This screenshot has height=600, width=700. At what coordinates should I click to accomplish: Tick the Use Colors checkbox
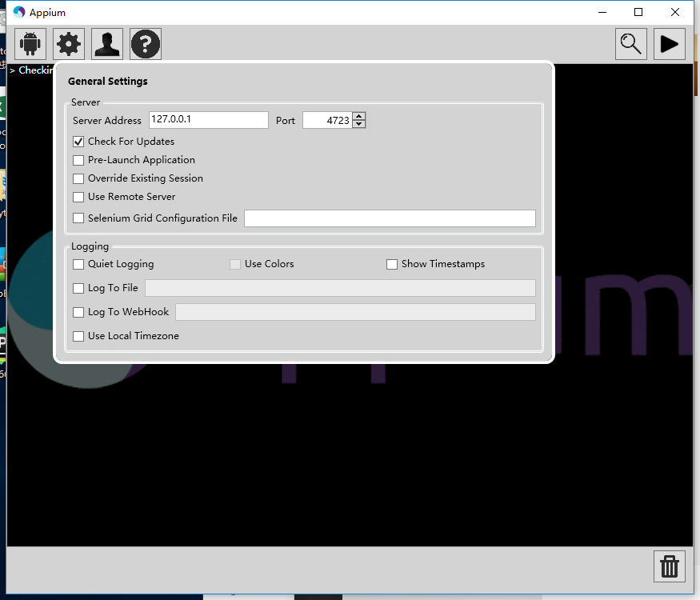pyautogui.click(x=235, y=264)
